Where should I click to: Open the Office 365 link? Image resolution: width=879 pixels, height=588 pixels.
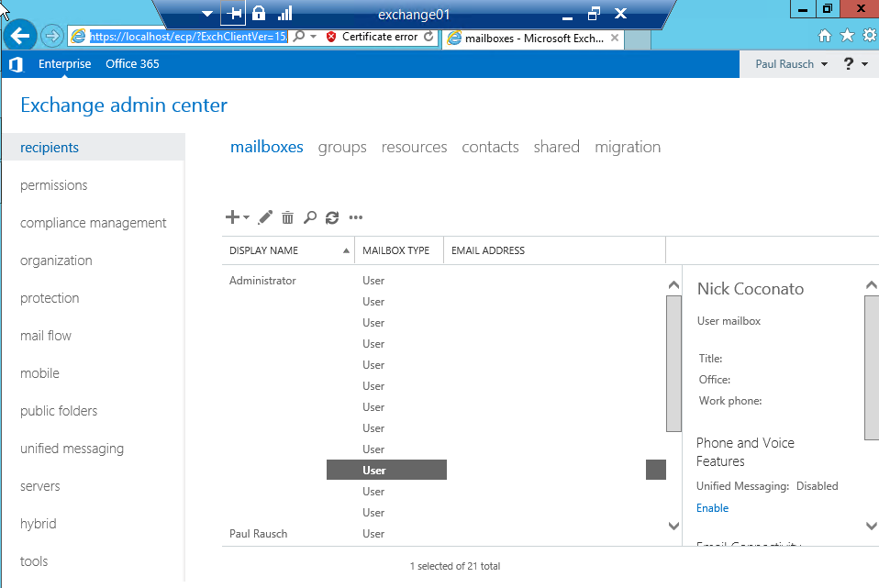[132, 64]
